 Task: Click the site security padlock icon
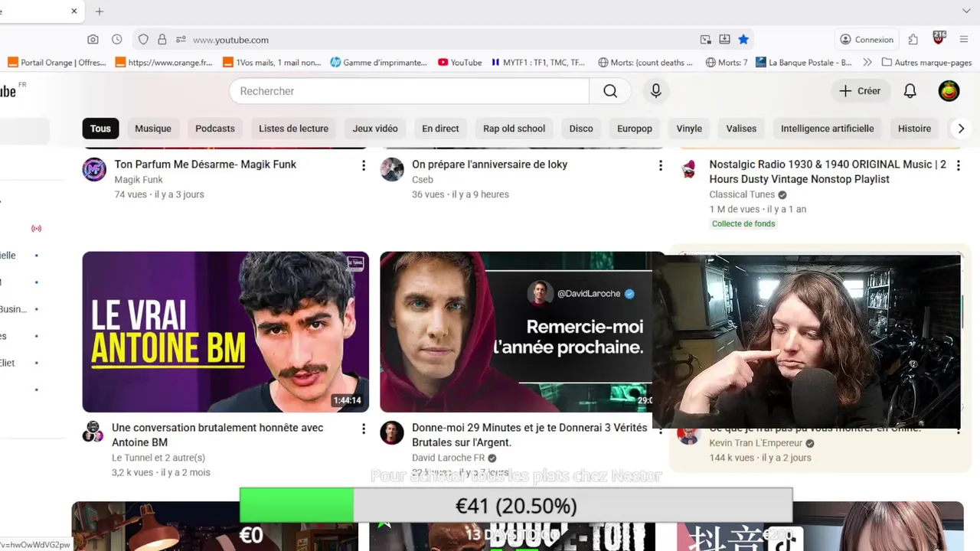(x=162, y=40)
